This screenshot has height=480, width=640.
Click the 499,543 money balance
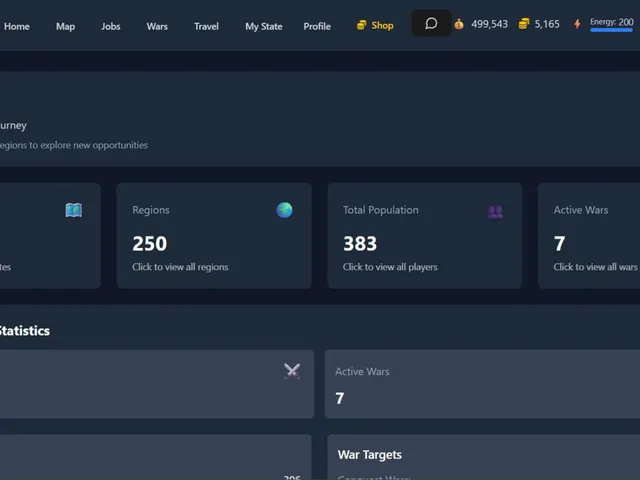tap(489, 24)
